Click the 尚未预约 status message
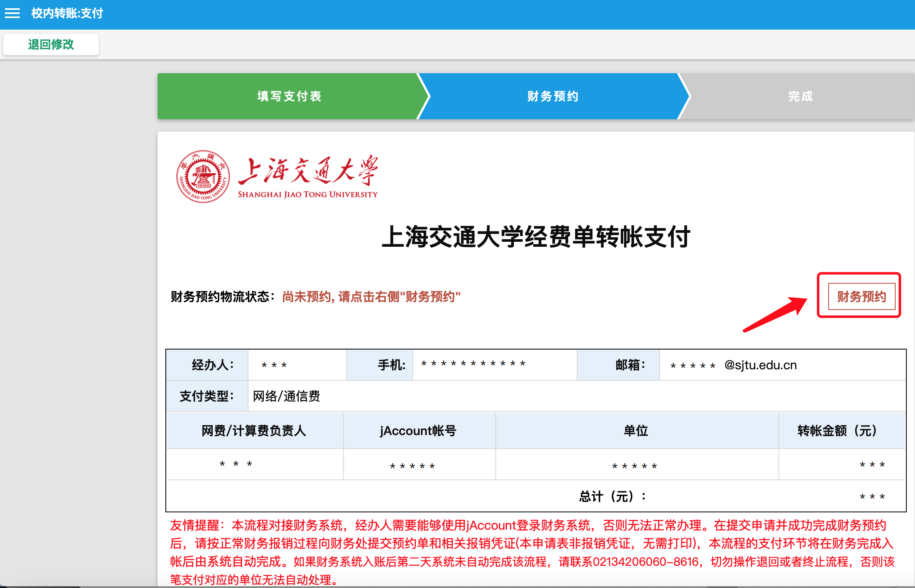The width and height of the screenshot is (915, 588). point(371,296)
